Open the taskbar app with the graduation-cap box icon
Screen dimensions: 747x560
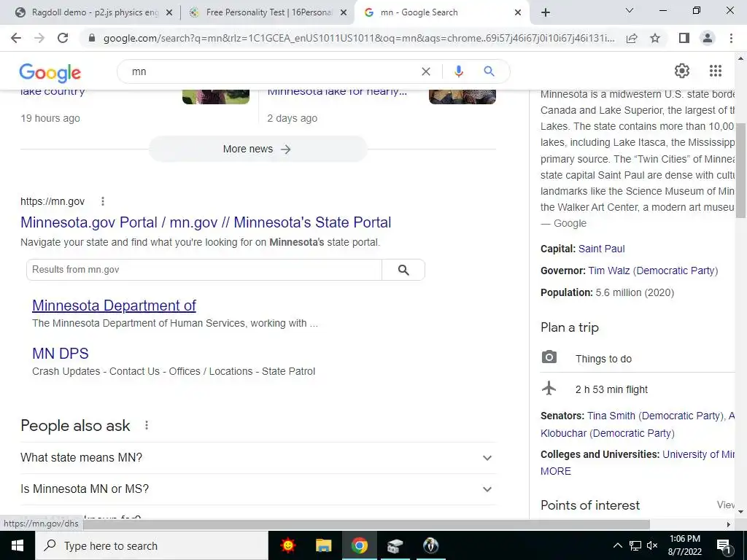(x=395, y=545)
